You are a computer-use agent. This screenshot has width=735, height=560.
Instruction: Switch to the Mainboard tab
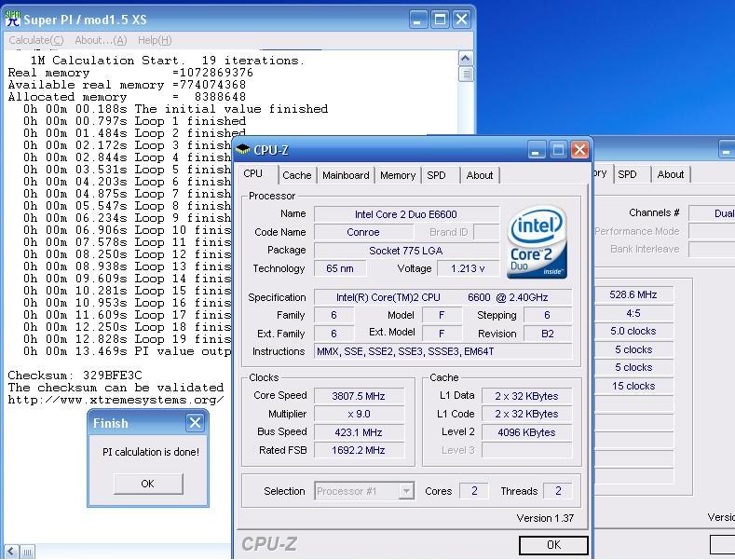pos(346,175)
